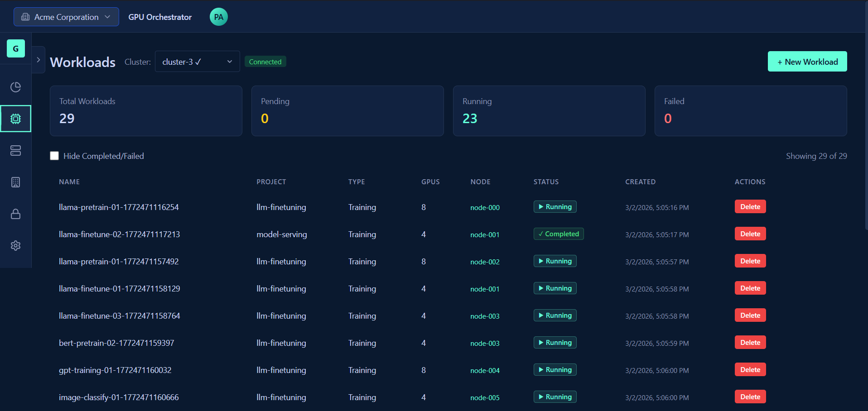Screen dimensions: 868x411
Task: Open the Acme Corporation organization dropdown
Action: [x=66, y=17]
